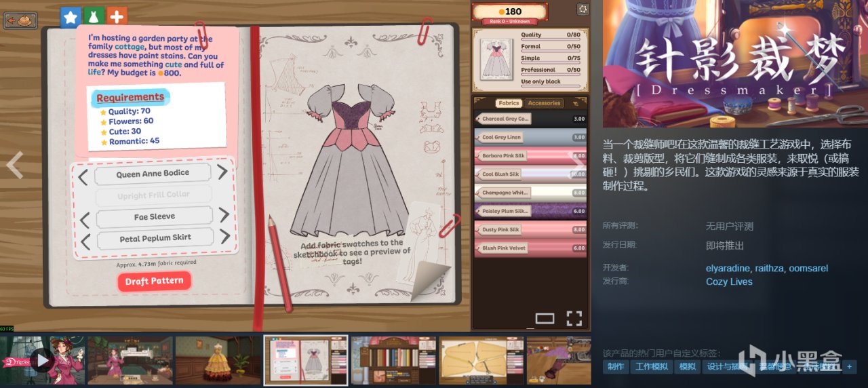Open the mannequin shop room thumbnail
This screenshot has height=388, width=868.
(x=130, y=360)
